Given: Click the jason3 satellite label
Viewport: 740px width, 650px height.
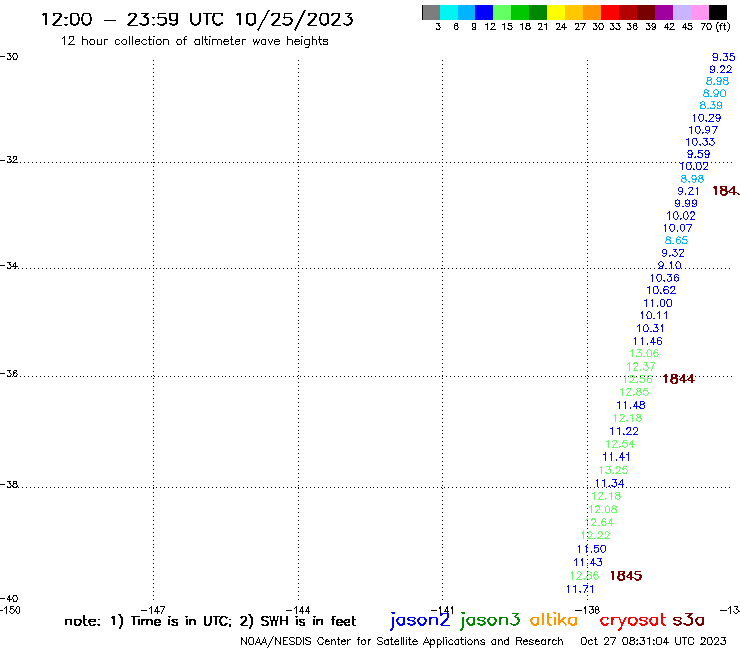Looking at the screenshot, I should coord(490,620).
